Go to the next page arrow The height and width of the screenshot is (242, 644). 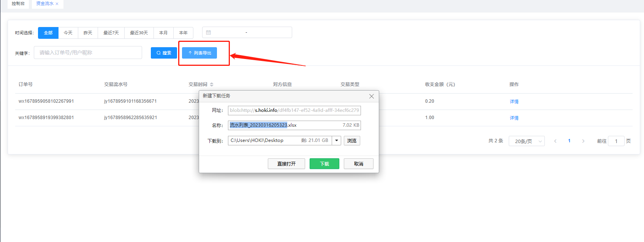(x=583, y=141)
